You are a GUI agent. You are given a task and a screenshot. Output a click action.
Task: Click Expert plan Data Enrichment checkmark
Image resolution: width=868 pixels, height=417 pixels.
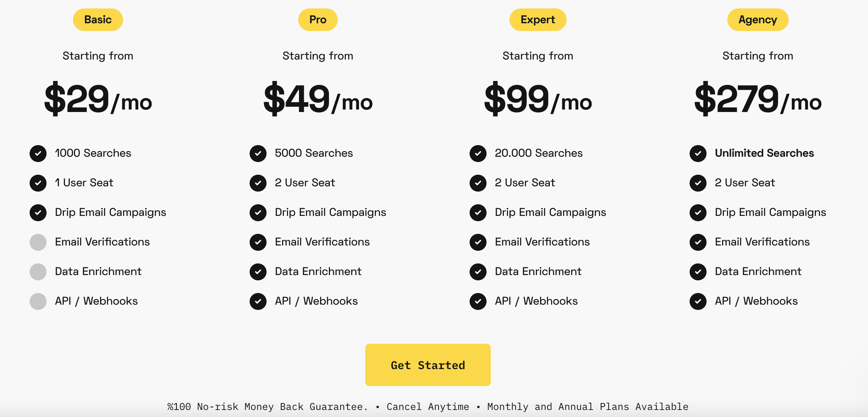478,272
